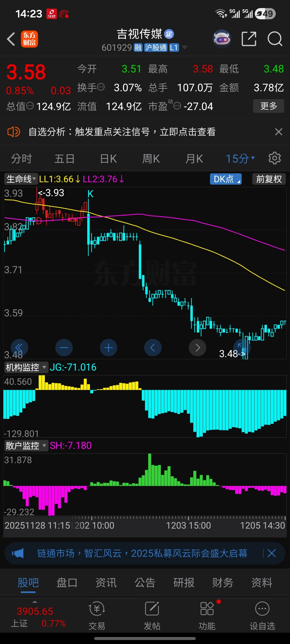
Task: Open the 15分 period dropdown
Action: (x=240, y=159)
